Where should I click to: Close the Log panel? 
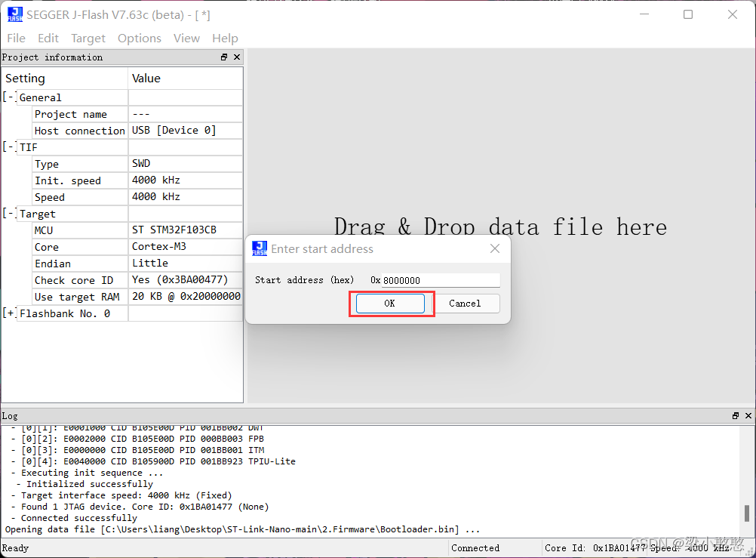[748, 415]
